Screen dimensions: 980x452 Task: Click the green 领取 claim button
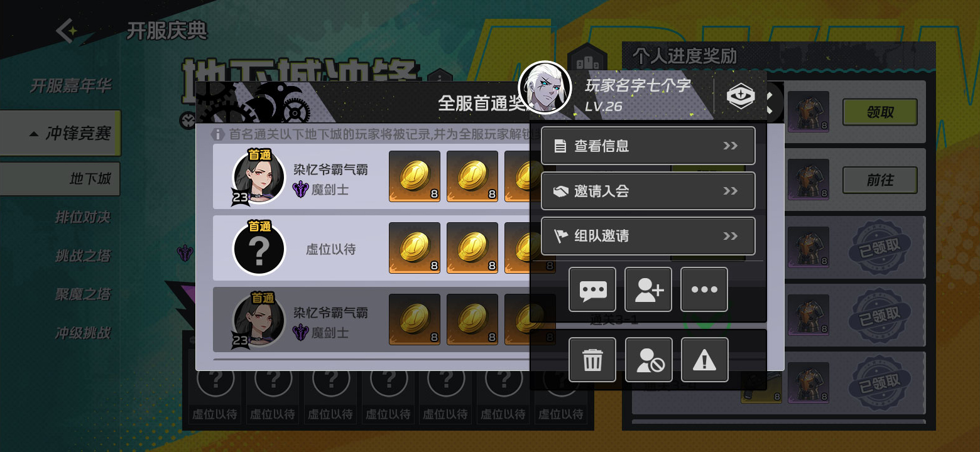coord(879,112)
